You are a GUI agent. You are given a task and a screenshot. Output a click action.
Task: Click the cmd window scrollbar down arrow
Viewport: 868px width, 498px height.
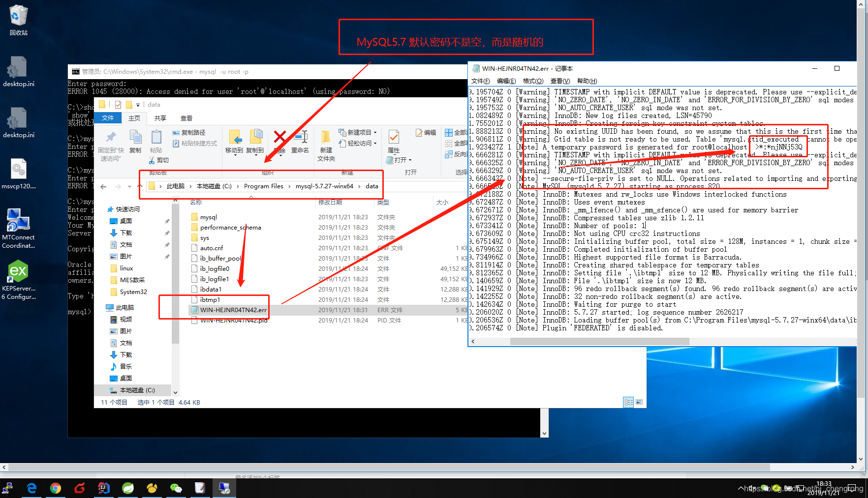[544, 434]
